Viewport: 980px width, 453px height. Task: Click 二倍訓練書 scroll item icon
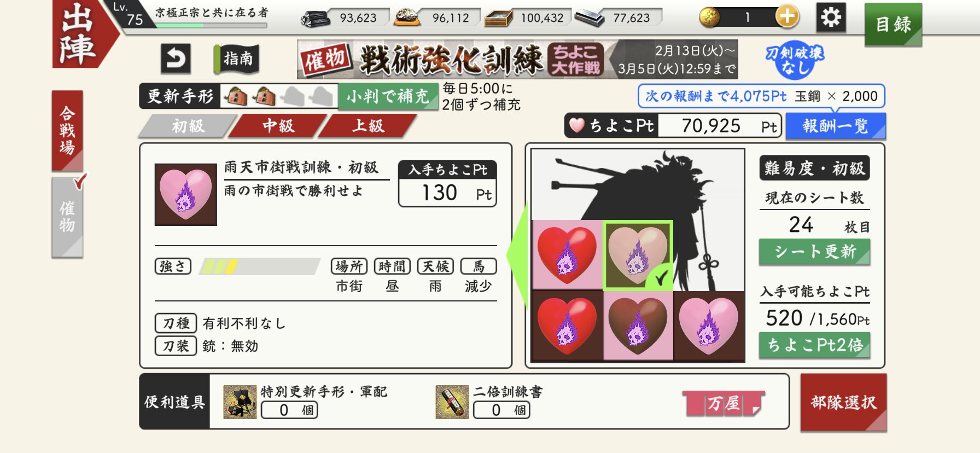(452, 402)
